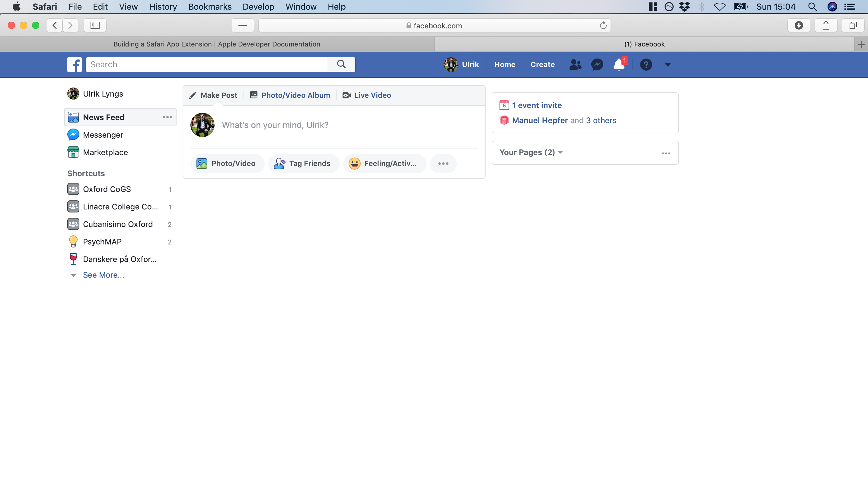Click Ulrik profile in top bar
The image size is (868, 504).
click(x=461, y=64)
